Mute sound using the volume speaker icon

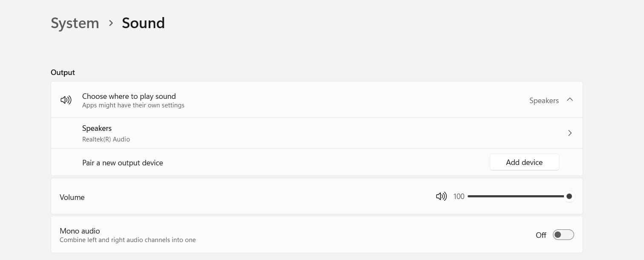click(441, 196)
